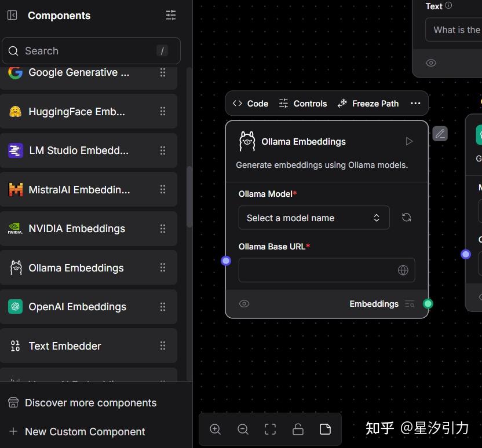482x448 pixels.
Task: Toggle visibility of the Embeddings output
Action: coord(244,303)
